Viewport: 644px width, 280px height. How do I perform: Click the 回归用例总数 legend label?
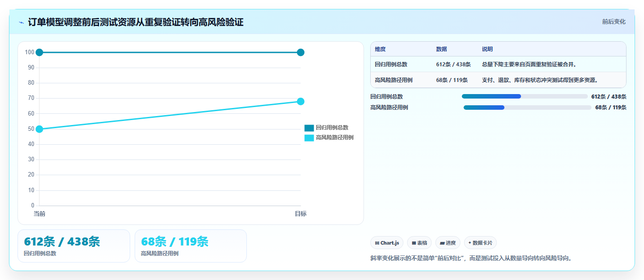pyautogui.click(x=332, y=128)
